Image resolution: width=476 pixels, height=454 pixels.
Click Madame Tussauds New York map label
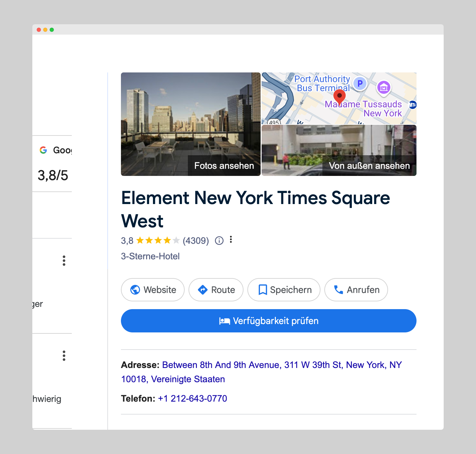363,109
